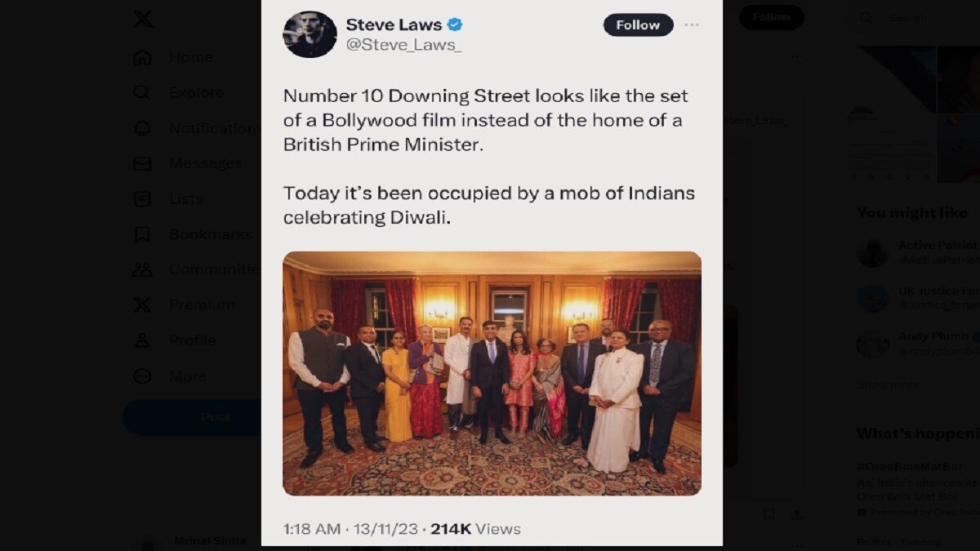Click the X logo icon
980x551 pixels.
pos(143,18)
